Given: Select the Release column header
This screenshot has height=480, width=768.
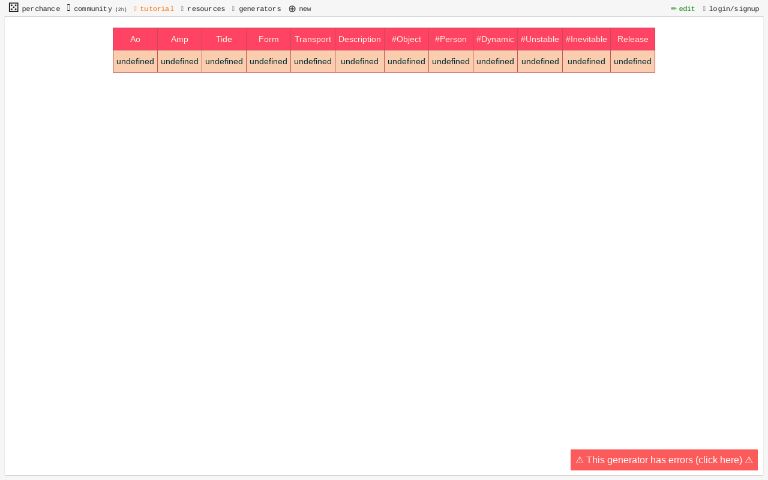Looking at the screenshot, I should 632,39.
